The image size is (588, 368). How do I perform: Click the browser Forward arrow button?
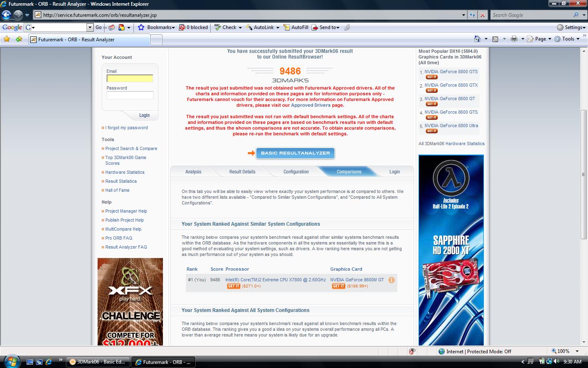(x=18, y=15)
